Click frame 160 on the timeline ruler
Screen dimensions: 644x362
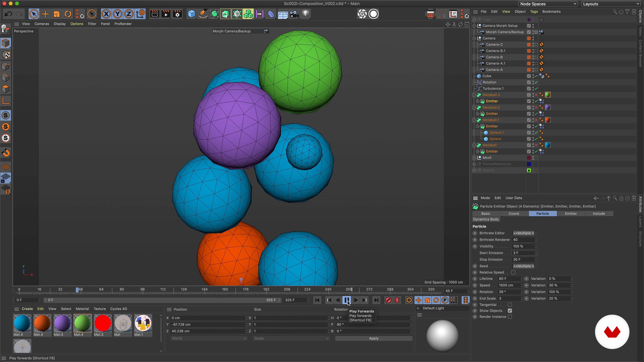[225, 289]
